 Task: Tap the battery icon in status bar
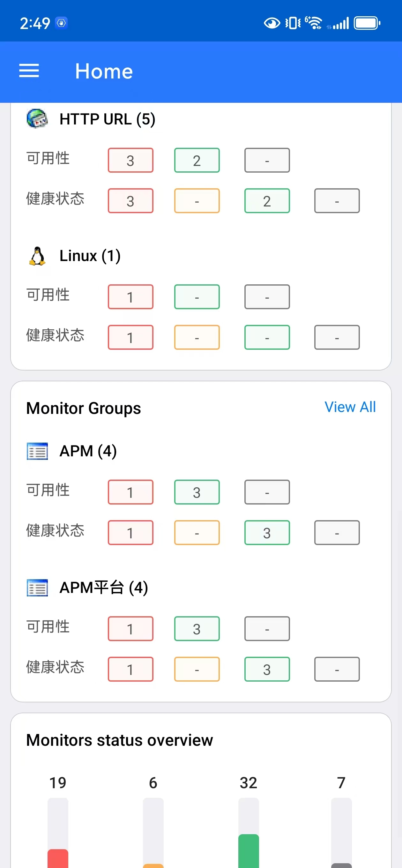[x=367, y=23]
